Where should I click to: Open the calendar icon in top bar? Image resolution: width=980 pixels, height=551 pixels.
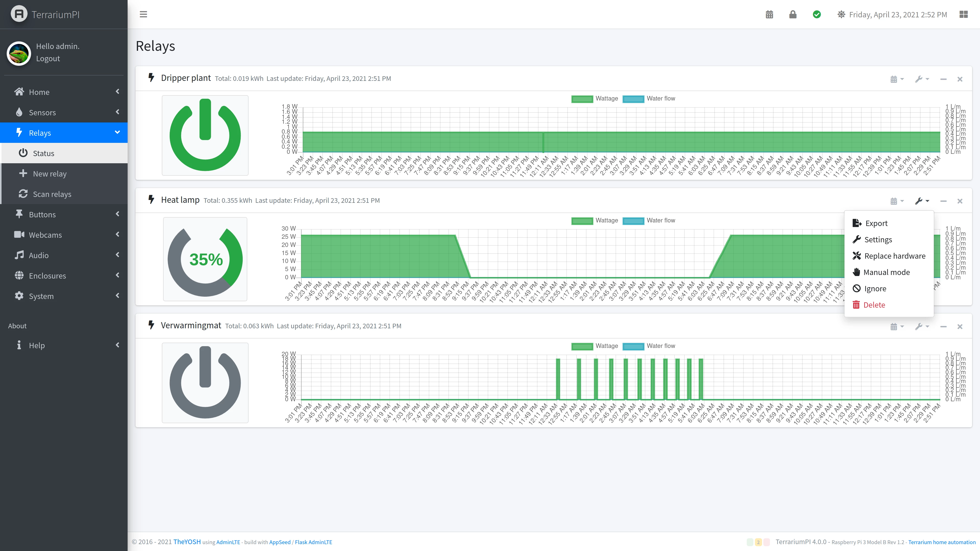pos(769,15)
